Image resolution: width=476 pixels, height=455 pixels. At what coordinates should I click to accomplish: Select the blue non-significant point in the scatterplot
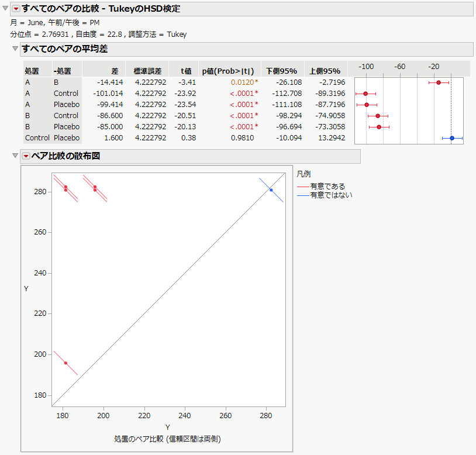click(x=271, y=190)
